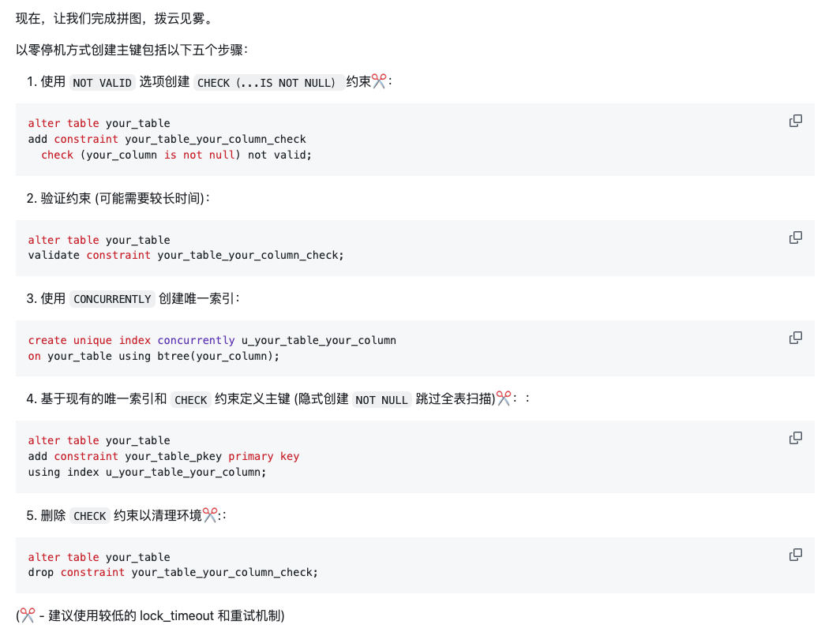
Task: Copy the drop constraint code block
Action: tap(796, 555)
